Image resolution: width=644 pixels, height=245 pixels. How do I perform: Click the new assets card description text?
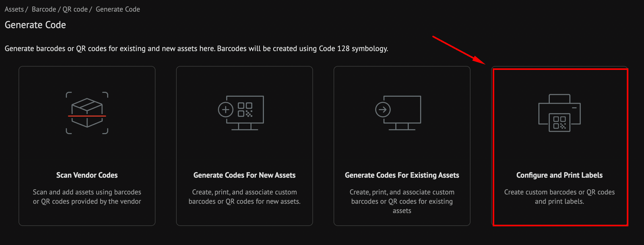tap(244, 197)
